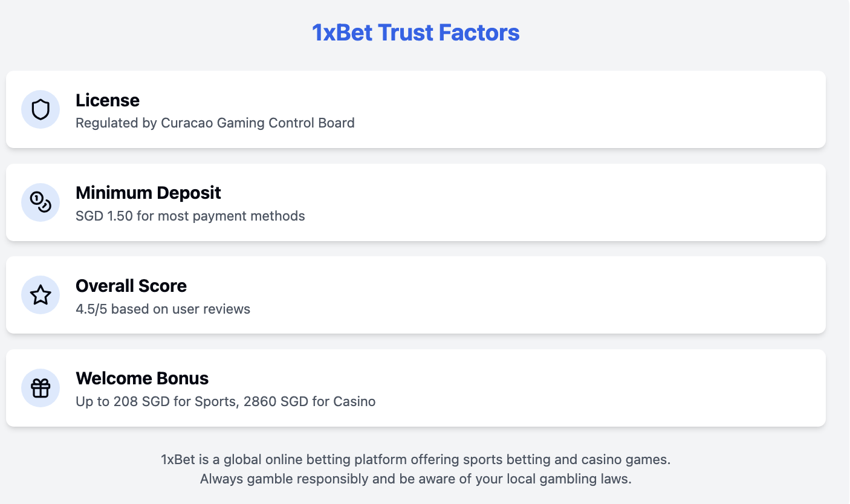The height and width of the screenshot is (504, 850).
Task: Click the gift icon beside Welcome Bonus
Action: click(x=40, y=388)
